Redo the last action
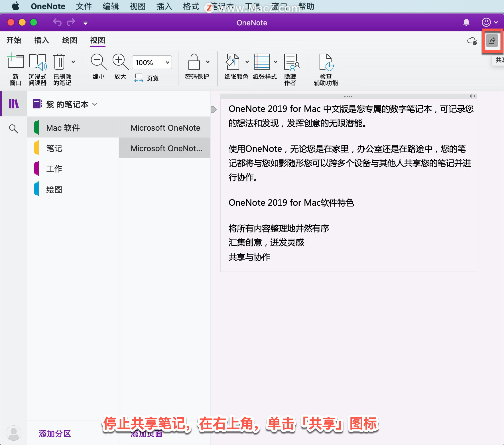The width and height of the screenshot is (504, 445). point(71,22)
